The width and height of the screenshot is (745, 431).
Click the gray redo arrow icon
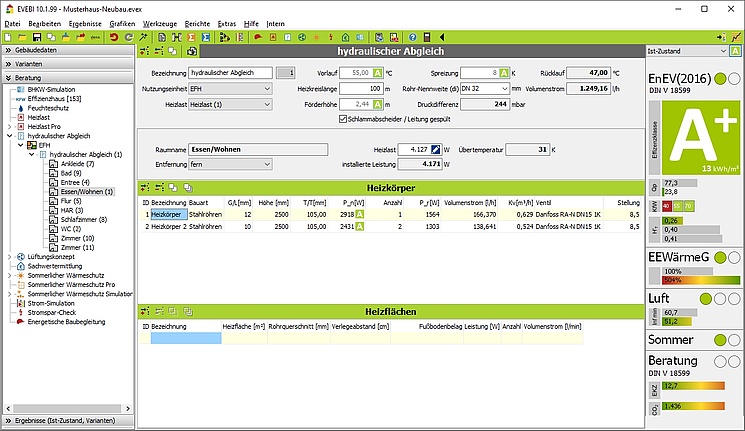click(x=129, y=37)
